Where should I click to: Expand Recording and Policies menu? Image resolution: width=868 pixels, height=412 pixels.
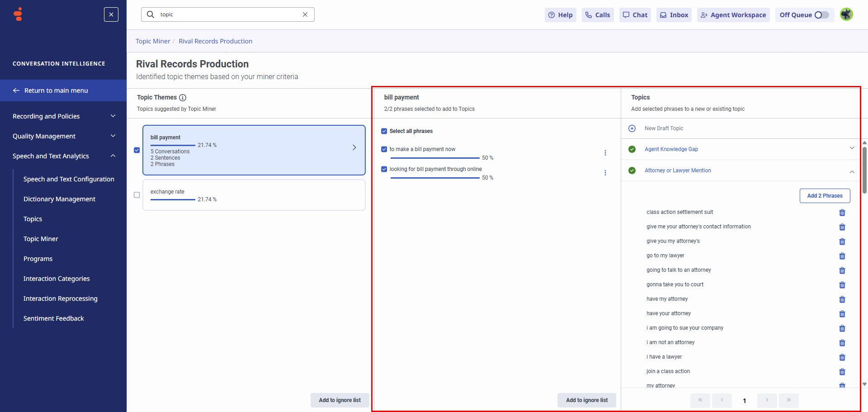click(x=113, y=116)
